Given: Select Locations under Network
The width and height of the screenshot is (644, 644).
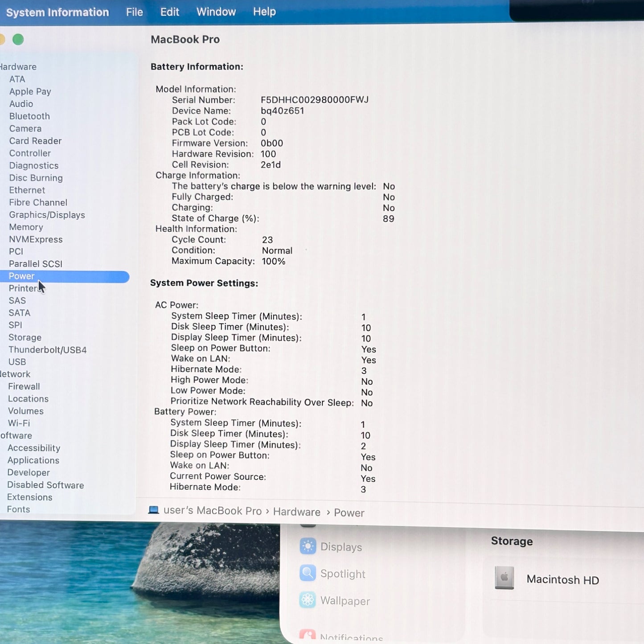Looking at the screenshot, I should (29, 399).
